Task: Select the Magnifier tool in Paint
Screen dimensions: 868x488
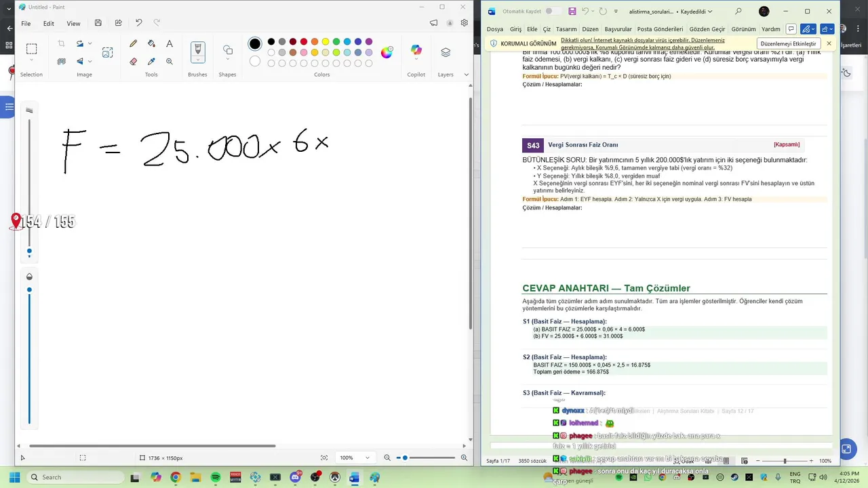Action: (x=170, y=61)
